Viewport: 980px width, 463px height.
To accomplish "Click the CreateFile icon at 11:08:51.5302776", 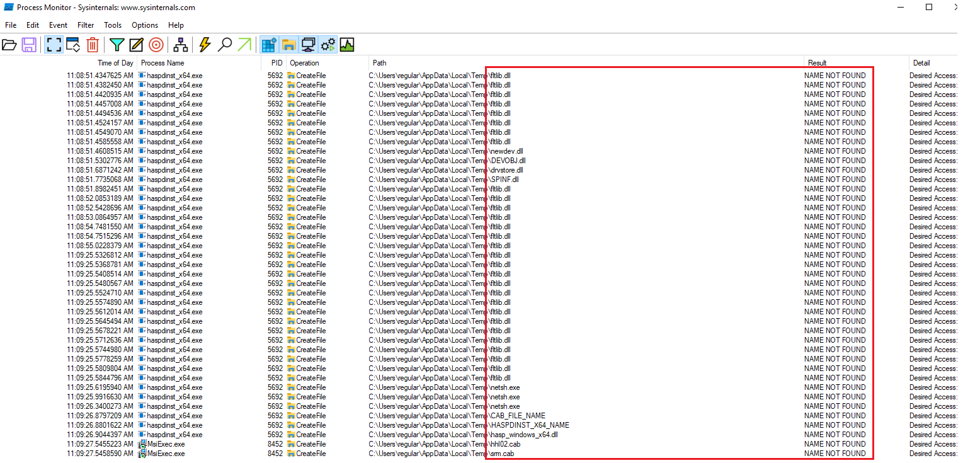I will (x=291, y=161).
